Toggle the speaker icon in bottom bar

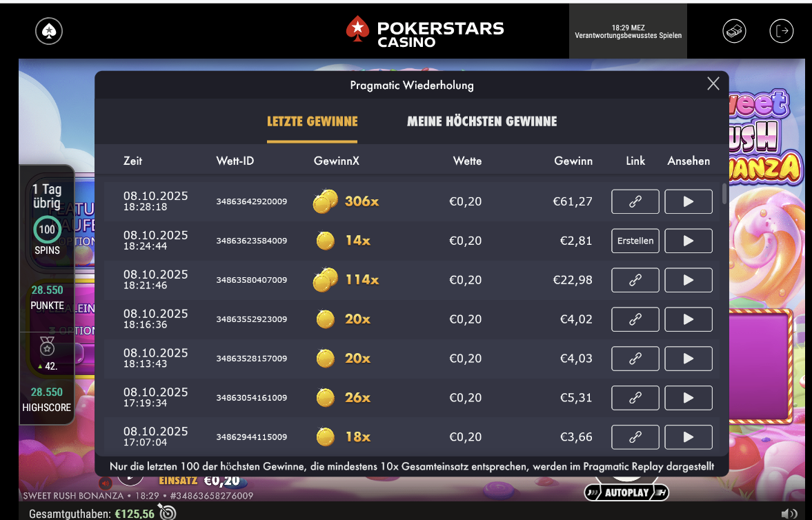(789, 513)
